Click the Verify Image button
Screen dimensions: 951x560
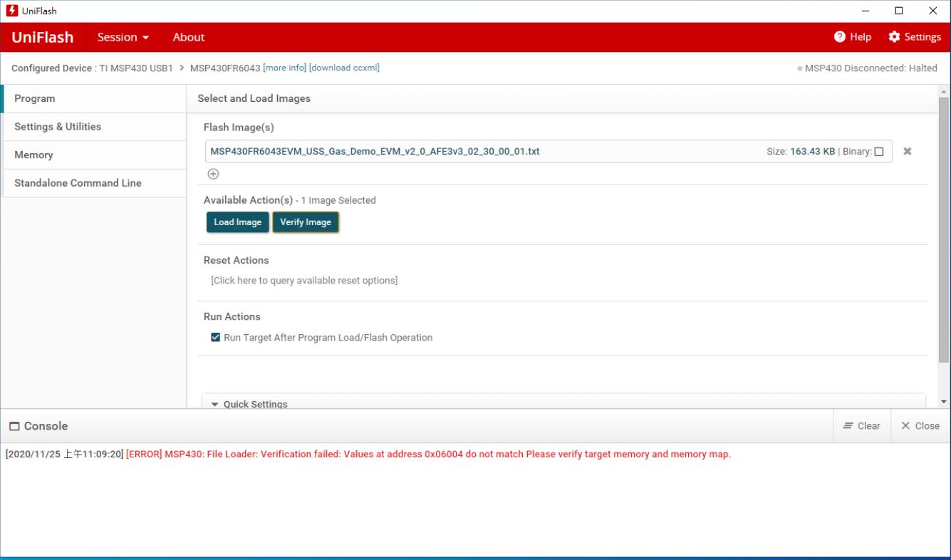(306, 222)
